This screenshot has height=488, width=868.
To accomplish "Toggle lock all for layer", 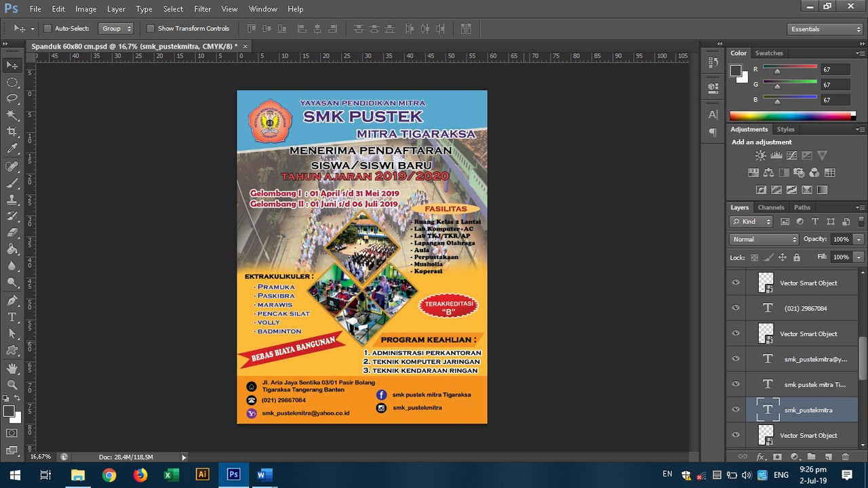I will (x=797, y=258).
